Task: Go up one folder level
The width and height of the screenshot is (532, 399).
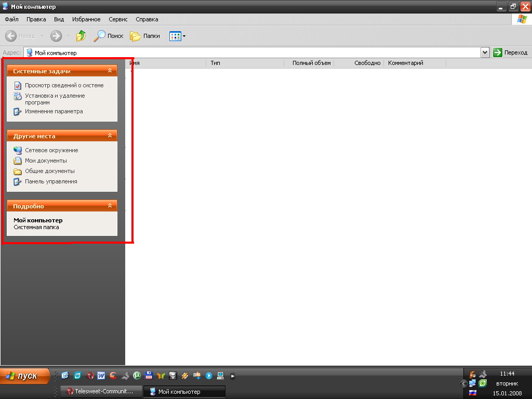Action: 81,36
